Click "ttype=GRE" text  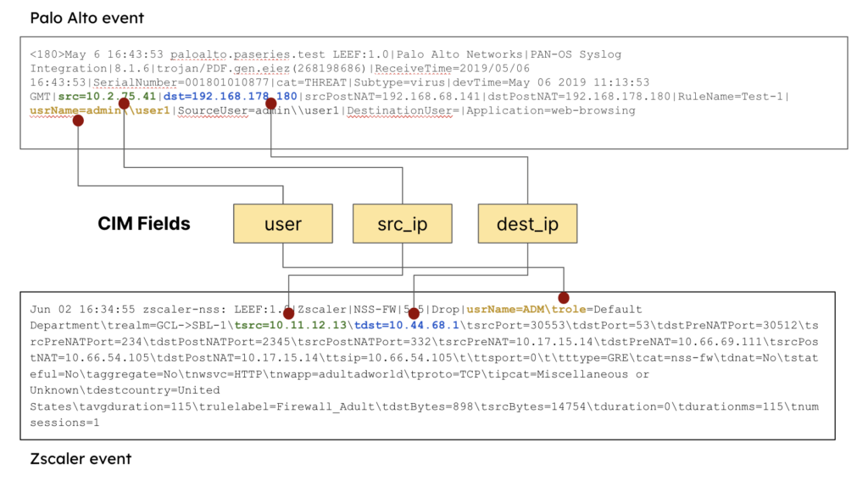[x=597, y=358]
